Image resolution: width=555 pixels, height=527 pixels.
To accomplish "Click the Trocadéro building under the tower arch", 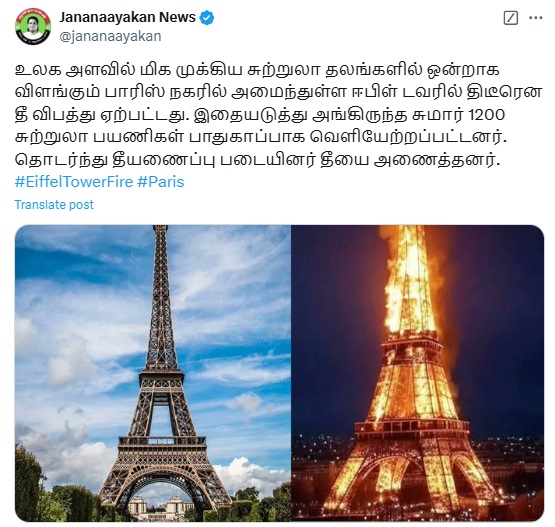I will 161,507.
